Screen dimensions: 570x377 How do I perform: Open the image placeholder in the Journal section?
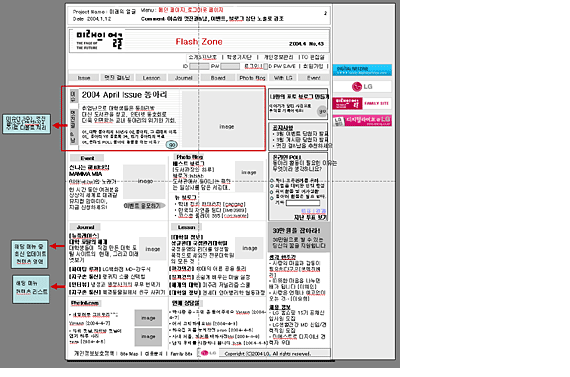click(153, 249)
